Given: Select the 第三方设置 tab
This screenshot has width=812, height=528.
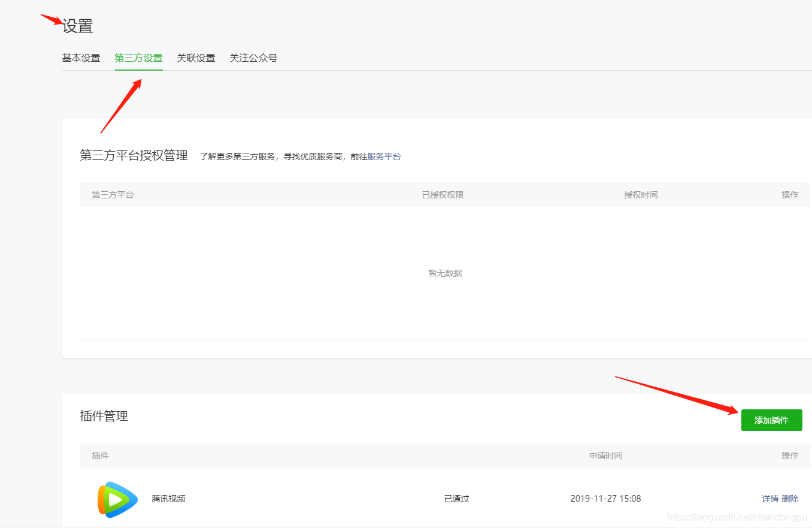Looking at the screenshot, I should pyautogui.click(x=138, y=58).
